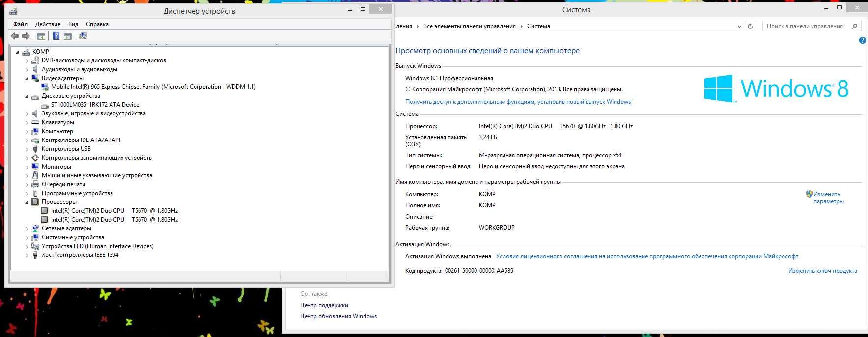Click the Forward arrow in Device Manager toolbar
The height and width of the screenshot is (337, 868).
26,36
